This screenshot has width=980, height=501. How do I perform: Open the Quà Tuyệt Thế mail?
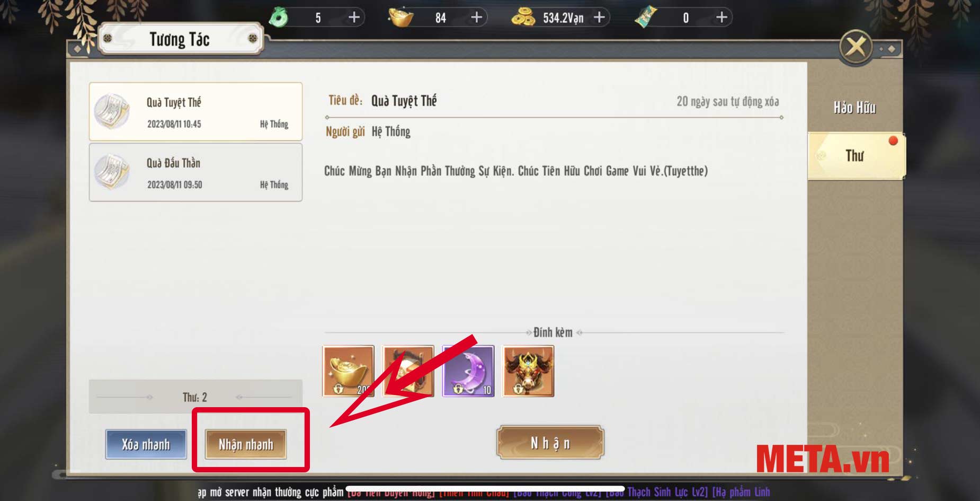(x=195, y=111)
